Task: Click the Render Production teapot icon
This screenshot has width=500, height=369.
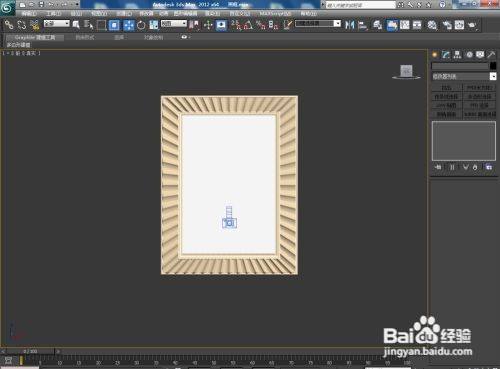Action: [472, 25]
